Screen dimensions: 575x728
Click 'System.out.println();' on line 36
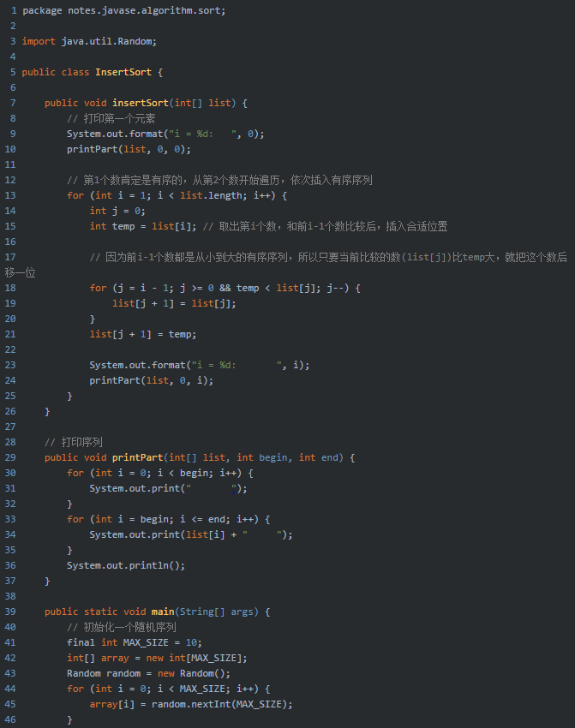(x=126, y=565)
